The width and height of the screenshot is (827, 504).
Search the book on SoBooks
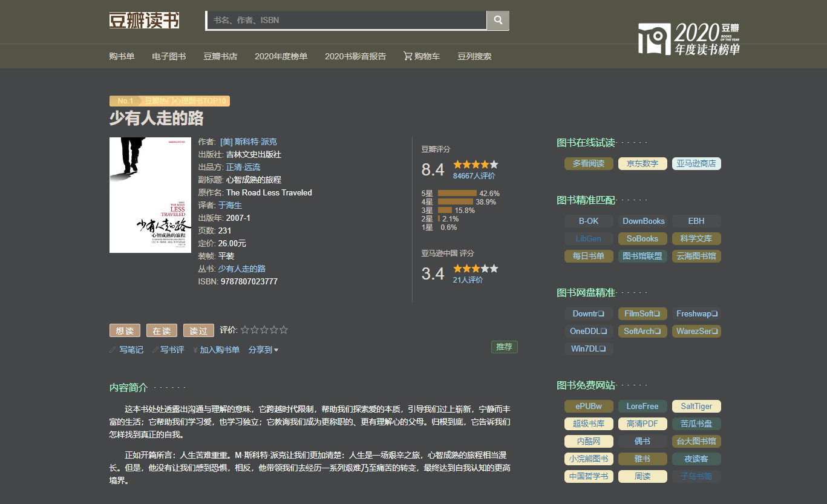point(642,238)
